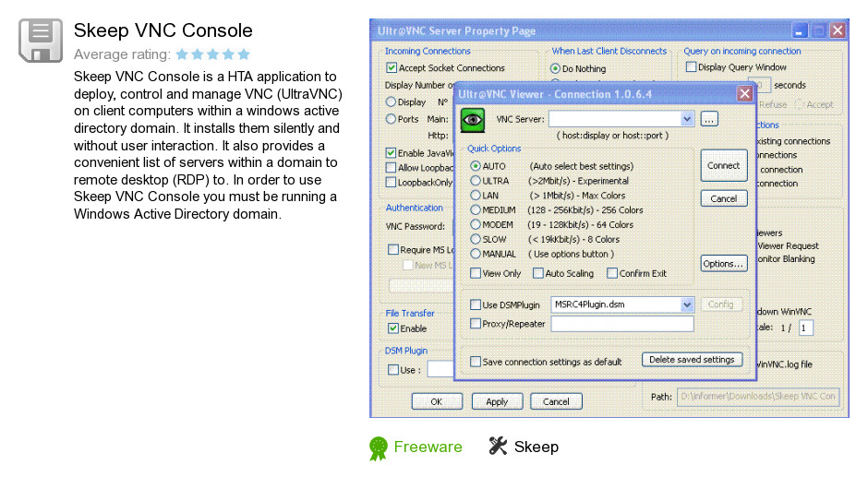Click Cancel in Server Property Page

(x=556, y=401)
